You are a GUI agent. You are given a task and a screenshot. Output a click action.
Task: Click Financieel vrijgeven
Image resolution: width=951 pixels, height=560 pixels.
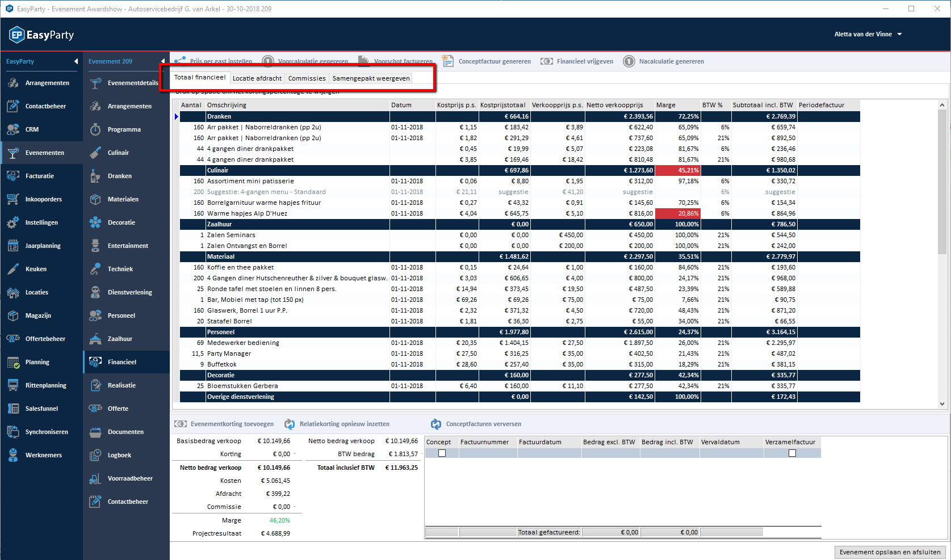577,61
